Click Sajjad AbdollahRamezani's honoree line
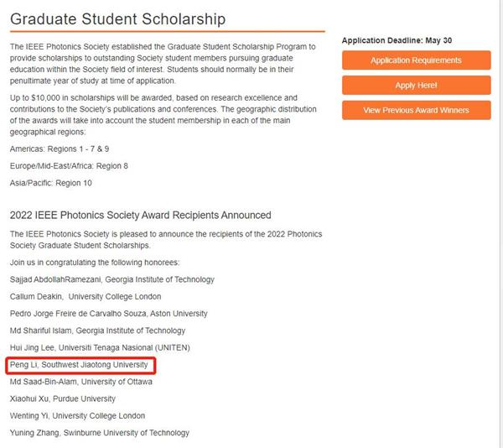The height and width of the screenshot is (448, 503). point(112,279)
